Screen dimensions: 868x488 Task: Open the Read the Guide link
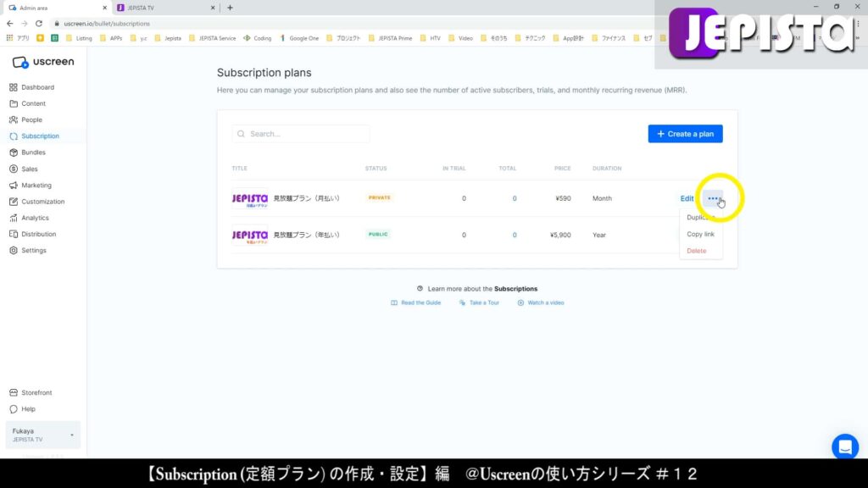coord(415,302)
